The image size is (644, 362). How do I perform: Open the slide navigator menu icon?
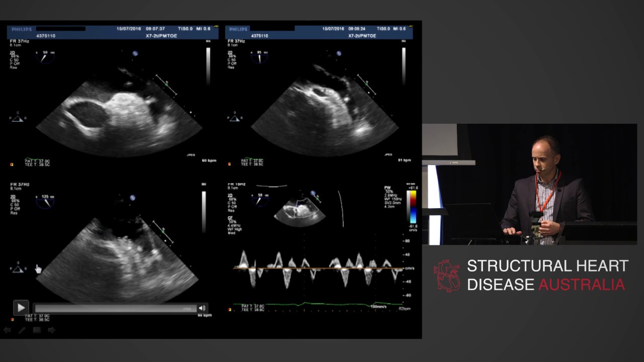[37, 330]
